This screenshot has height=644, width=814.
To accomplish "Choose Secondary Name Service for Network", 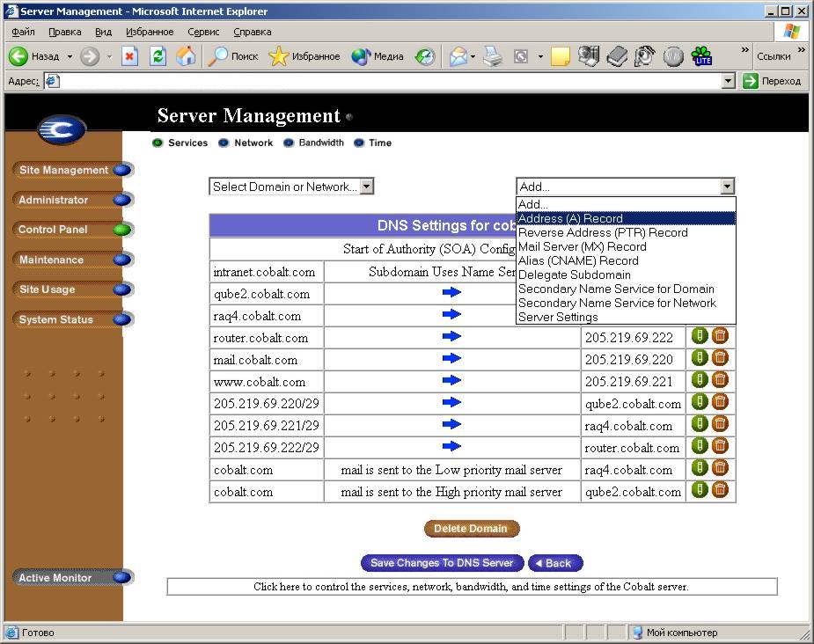I will tap(626, 303).
